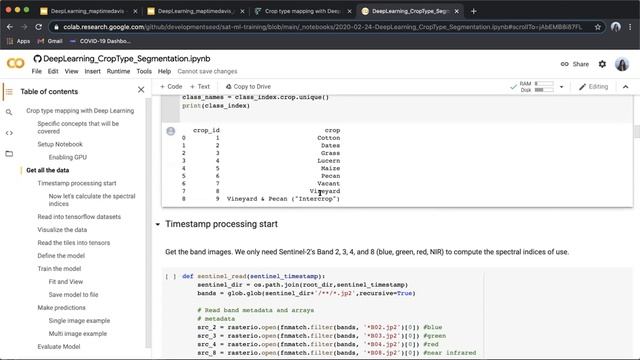Open a new browser tab
The width and height of the screenshot is (640, 360).
473,11
